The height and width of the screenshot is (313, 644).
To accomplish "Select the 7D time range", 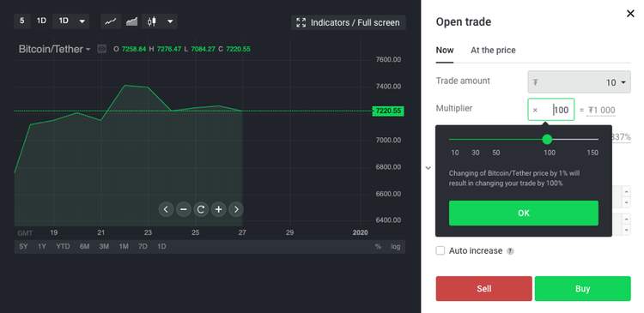I will pyautogui.click(x=143, y=247).
